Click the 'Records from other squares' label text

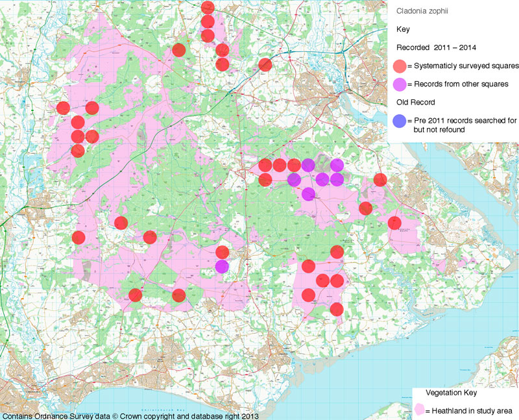coord(461,84)
